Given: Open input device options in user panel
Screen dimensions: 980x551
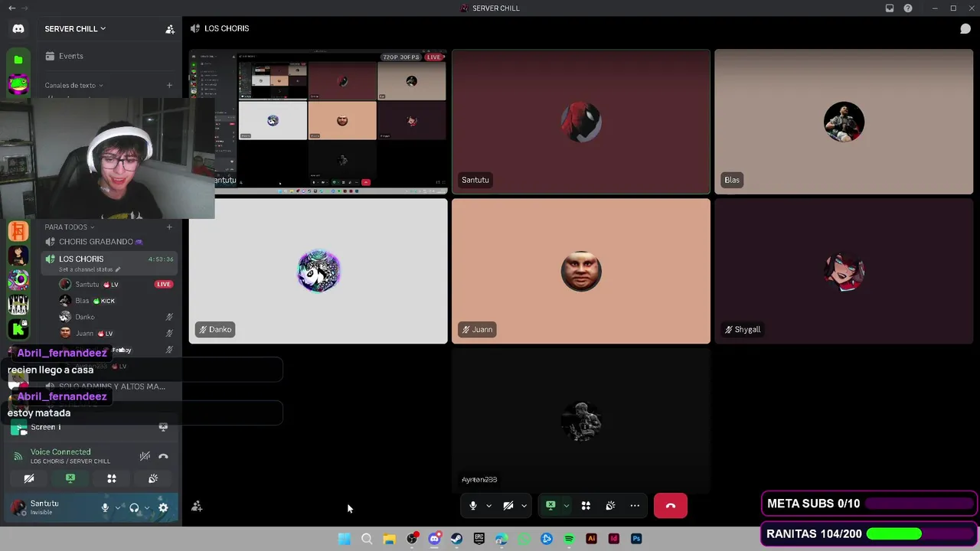Looking at the screenshot, I should coord(117,507).
